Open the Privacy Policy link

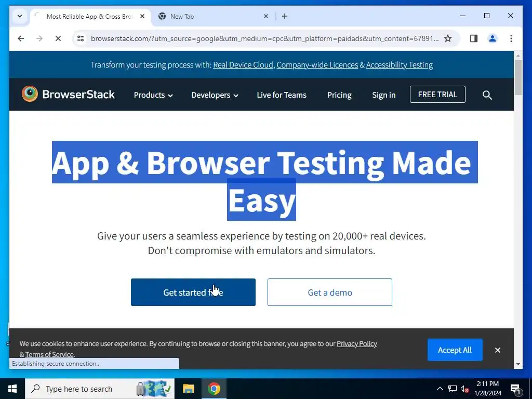click(356, 344)
